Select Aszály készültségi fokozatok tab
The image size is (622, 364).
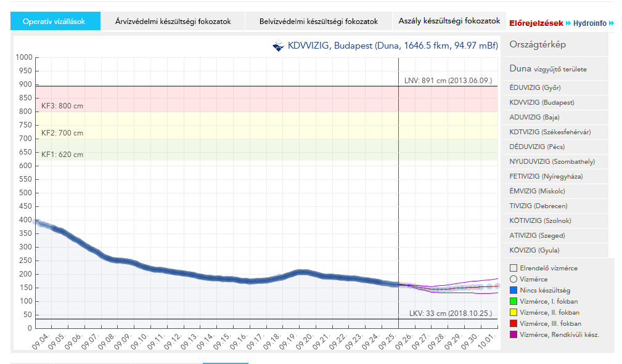[449, 21]
